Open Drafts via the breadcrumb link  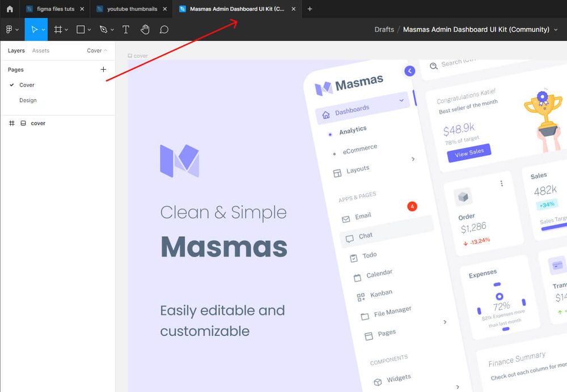[x=384, y=29]
